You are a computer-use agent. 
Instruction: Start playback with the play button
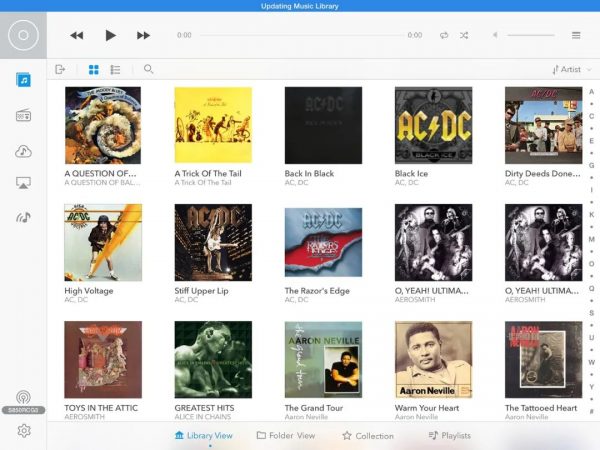[111, 35]
